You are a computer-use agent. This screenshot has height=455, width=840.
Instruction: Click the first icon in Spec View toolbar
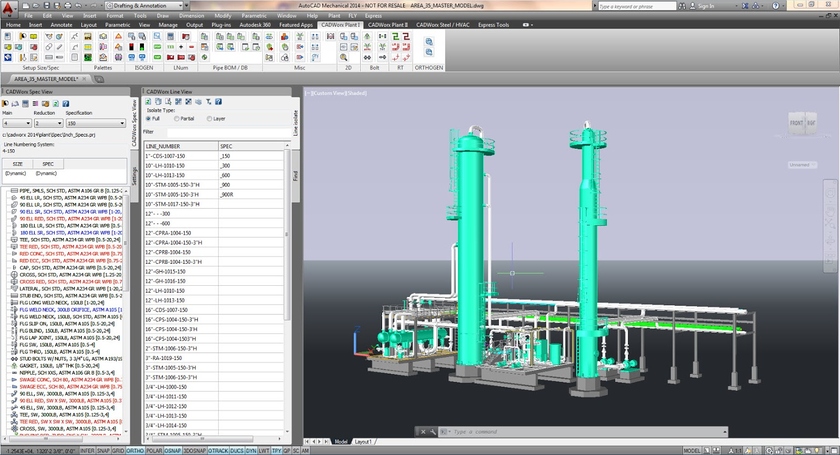point(7,101)
